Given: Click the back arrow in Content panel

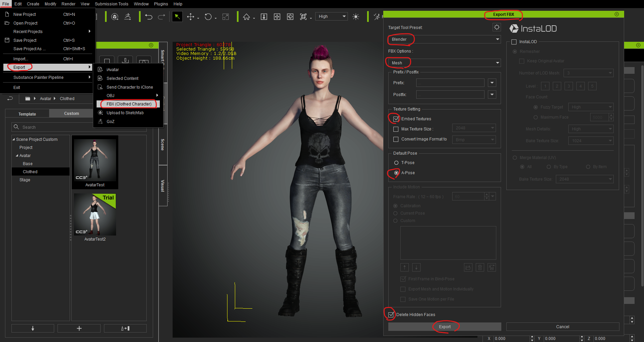Looking at the screenshot, I should point(10,98).
